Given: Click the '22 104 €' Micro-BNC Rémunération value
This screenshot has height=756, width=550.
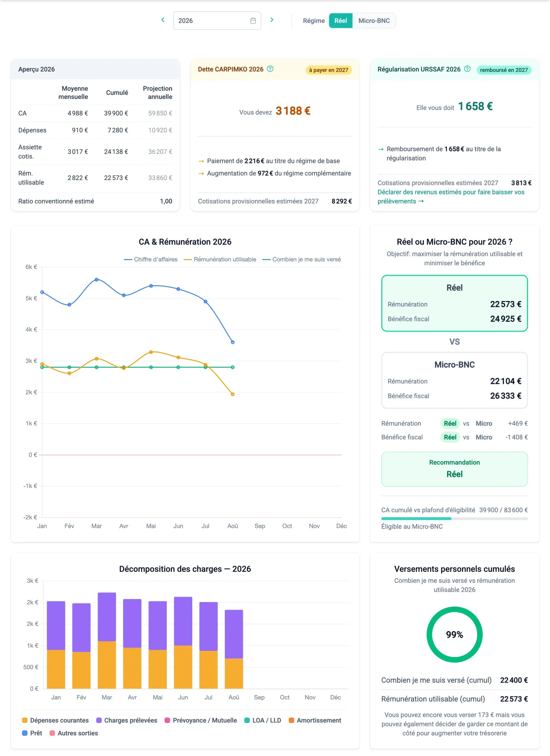Looking at the screenshot, I should (506, 381).
